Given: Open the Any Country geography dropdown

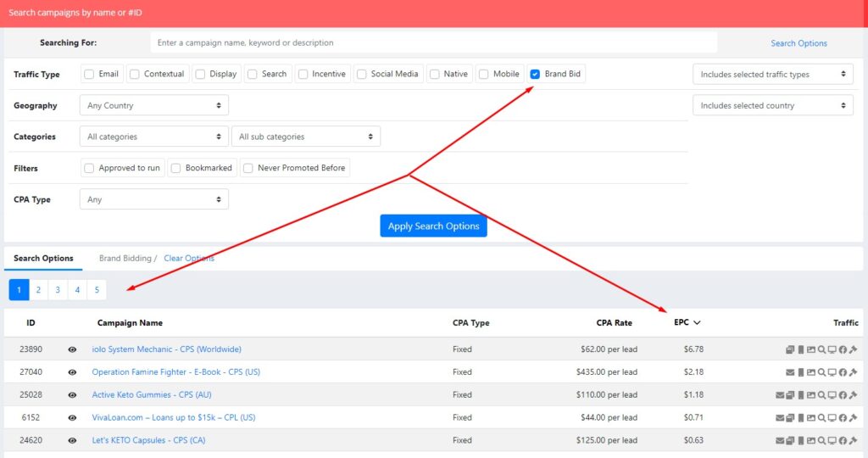Looking at the screenshot, I should tap(154, 105).
